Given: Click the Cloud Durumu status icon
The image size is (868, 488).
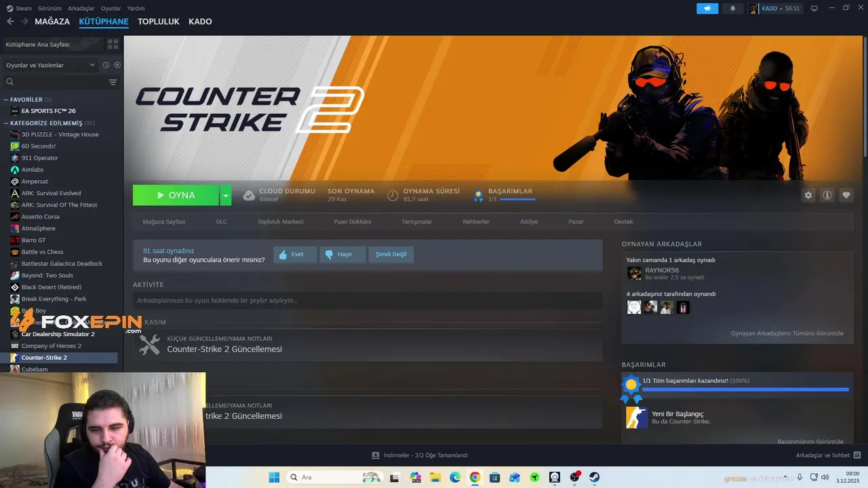Looking at the screenshot, I should click(249, 195).
